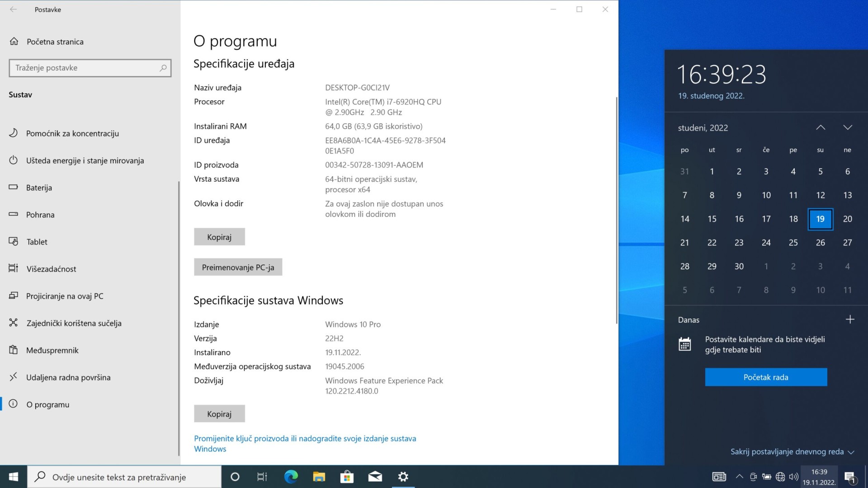This screenshot has height=488, width=868.
Task: Add event with plus icon next to Danas
Action: click(850, 319)
